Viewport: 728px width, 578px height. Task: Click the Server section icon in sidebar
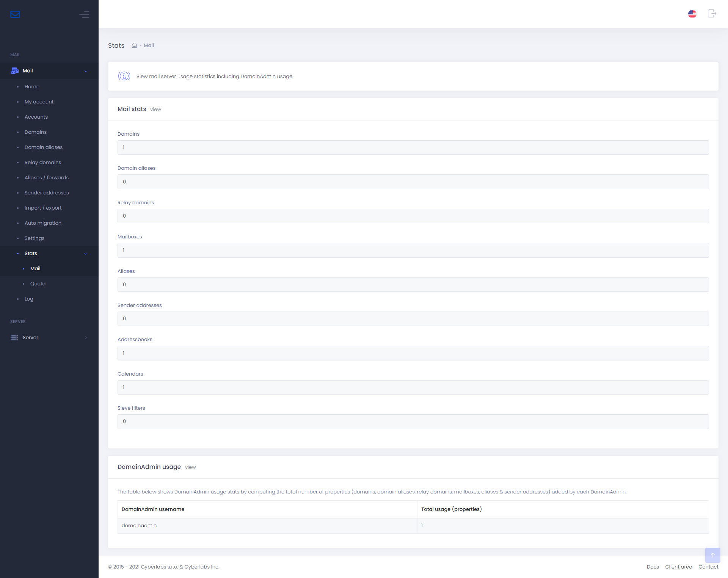click(x=14, y=338)
